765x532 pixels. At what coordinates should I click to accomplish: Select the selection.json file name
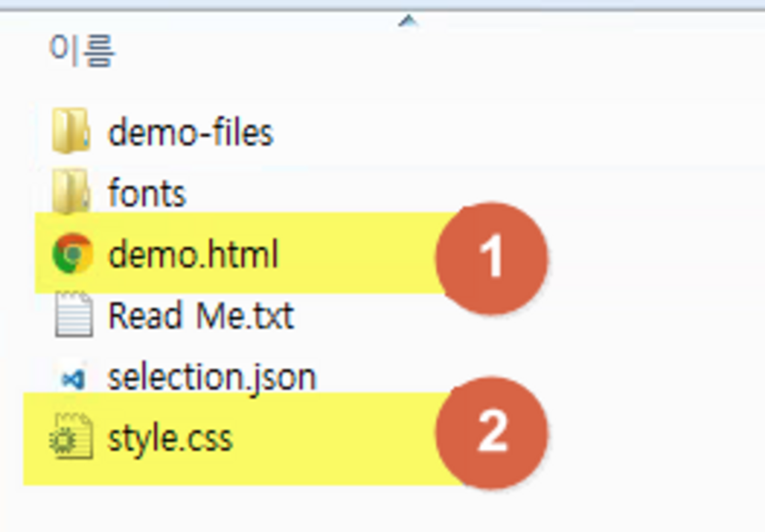pyautogui.click(x=212, y=377)
